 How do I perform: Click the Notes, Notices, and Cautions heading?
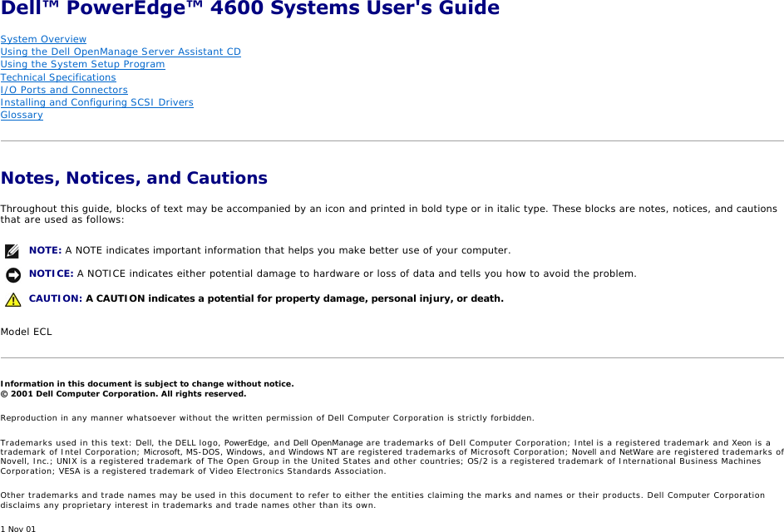click(134, 178)
